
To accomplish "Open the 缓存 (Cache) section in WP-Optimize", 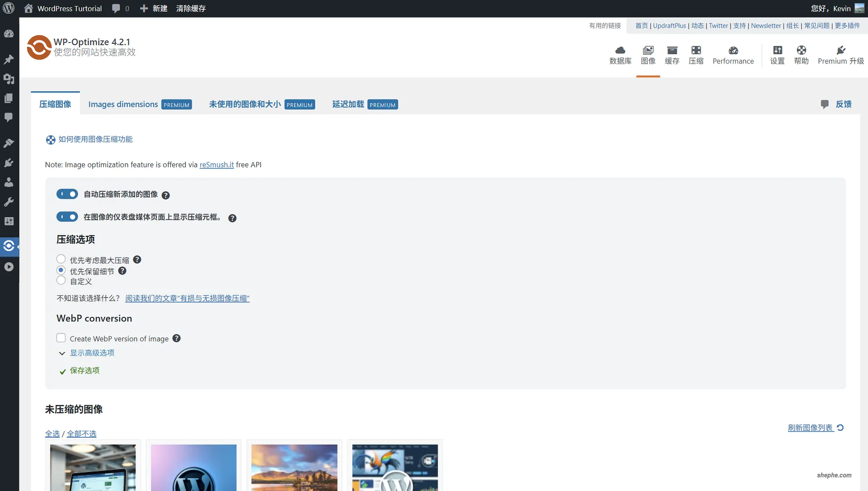I will (x=672, y=54).
